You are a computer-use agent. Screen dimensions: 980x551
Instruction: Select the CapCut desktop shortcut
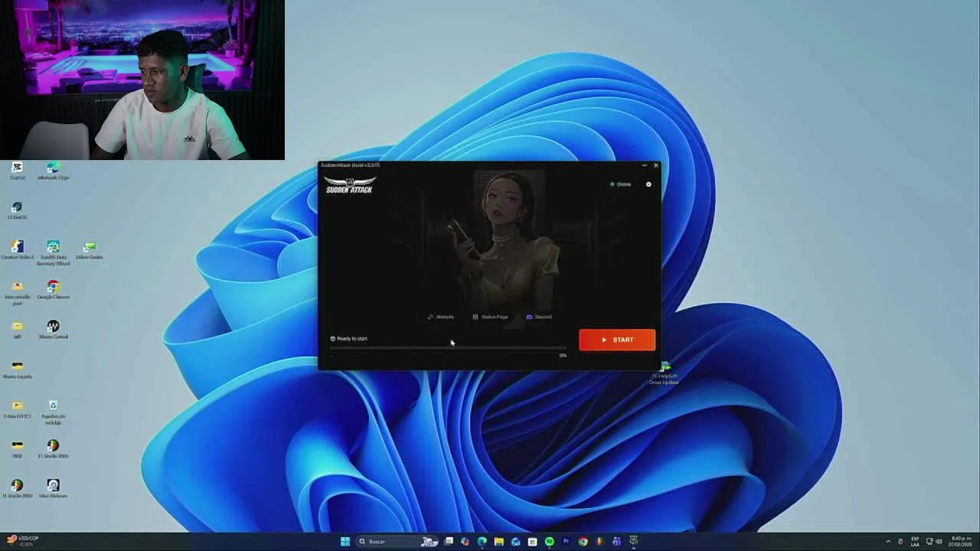pyautogui.click(x=17, y=171)
